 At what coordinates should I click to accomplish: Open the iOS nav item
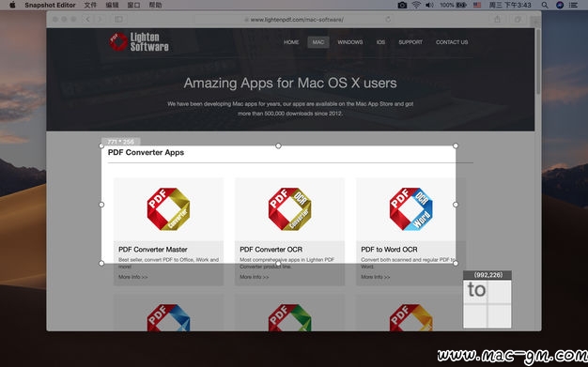point(380,42)
